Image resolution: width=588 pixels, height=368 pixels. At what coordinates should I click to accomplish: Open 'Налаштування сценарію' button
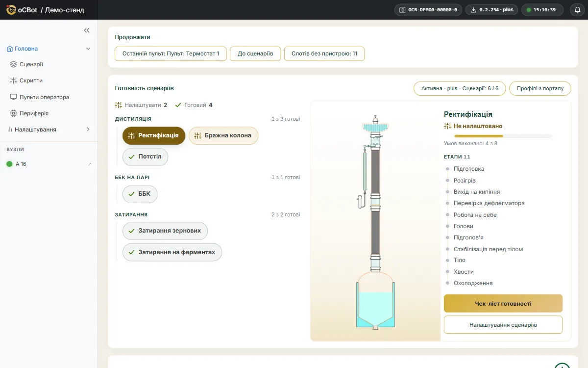point(503,325)
